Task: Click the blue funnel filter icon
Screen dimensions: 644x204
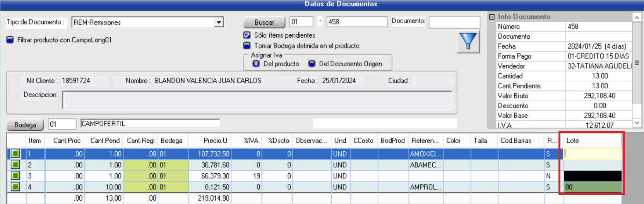Action: coord(468,41)
